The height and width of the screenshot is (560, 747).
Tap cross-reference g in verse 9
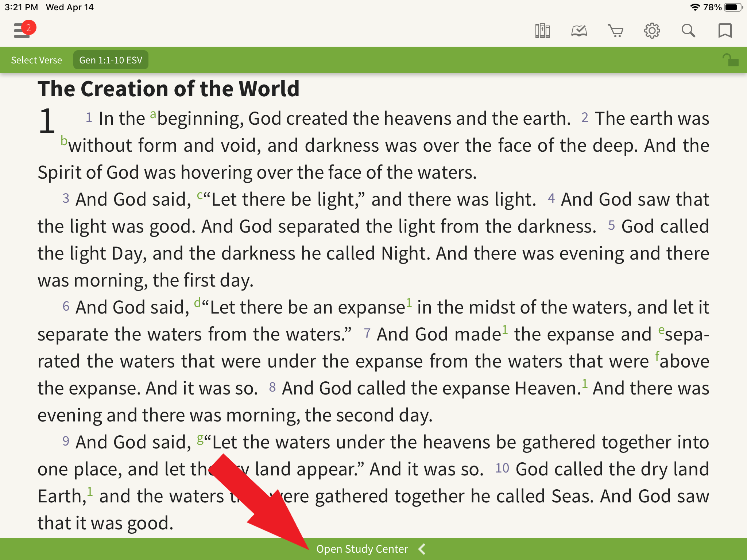[200, 439]
